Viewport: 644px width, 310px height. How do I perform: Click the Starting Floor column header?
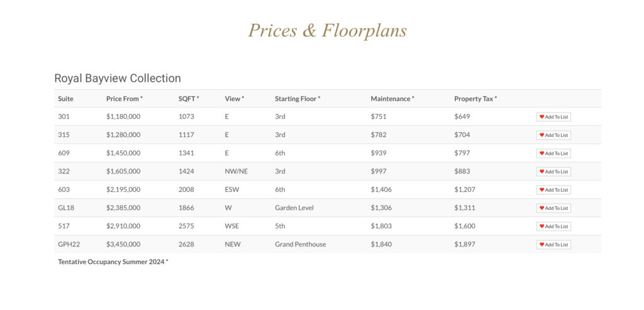point(297,99)
